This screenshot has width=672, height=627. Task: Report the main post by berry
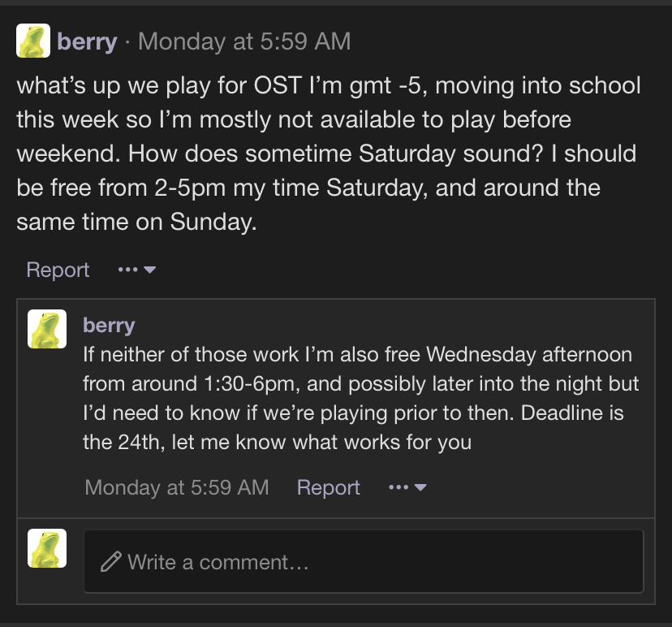pos(58,270)
